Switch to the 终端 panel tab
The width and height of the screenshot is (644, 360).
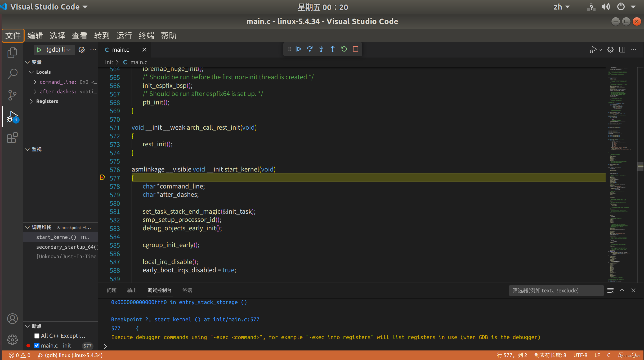(x=187, y=290)
